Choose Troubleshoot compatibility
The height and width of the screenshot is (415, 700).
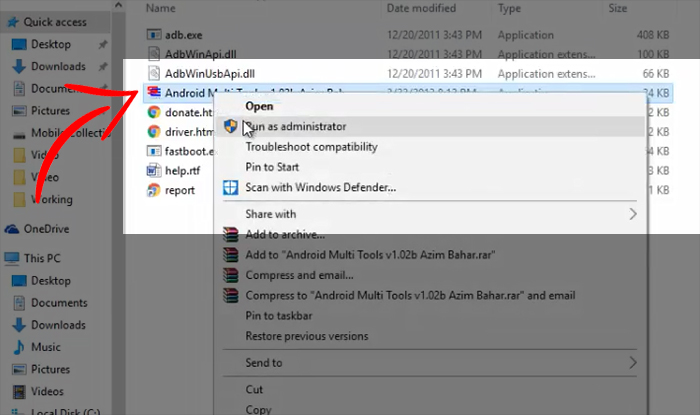coord(311,147)
